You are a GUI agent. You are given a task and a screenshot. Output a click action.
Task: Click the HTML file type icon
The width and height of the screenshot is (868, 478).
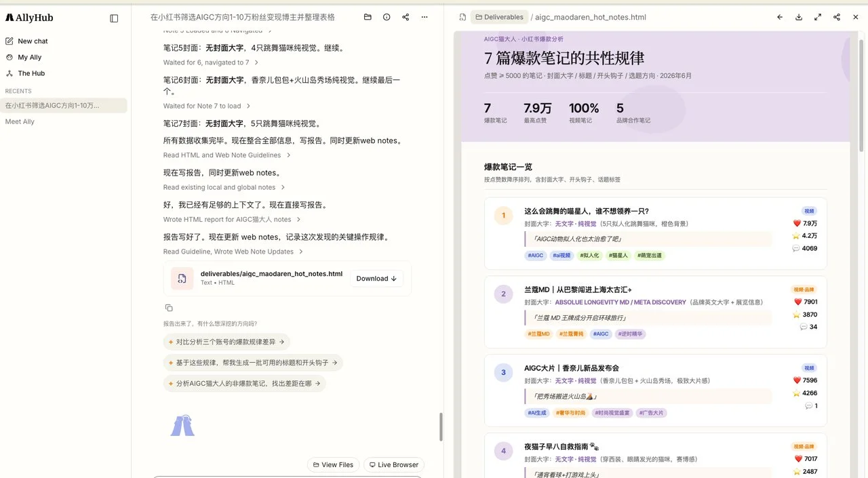coord(182,279)
